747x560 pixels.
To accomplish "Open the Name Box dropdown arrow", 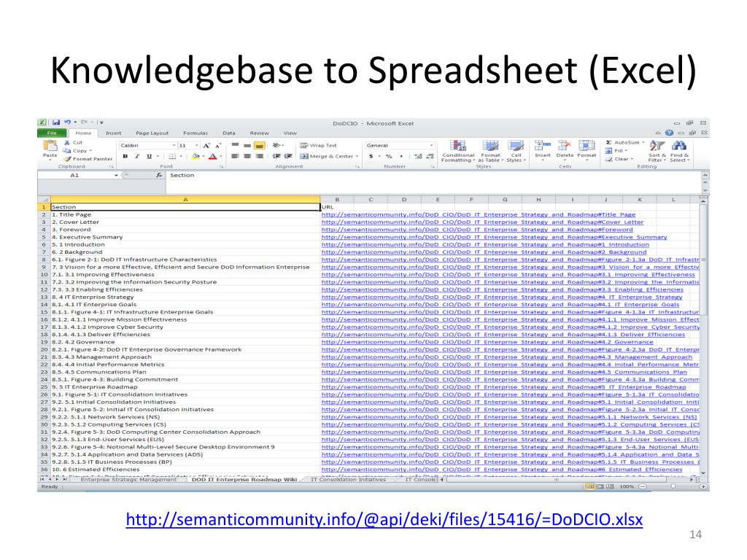I will click(x=115, y=176).
